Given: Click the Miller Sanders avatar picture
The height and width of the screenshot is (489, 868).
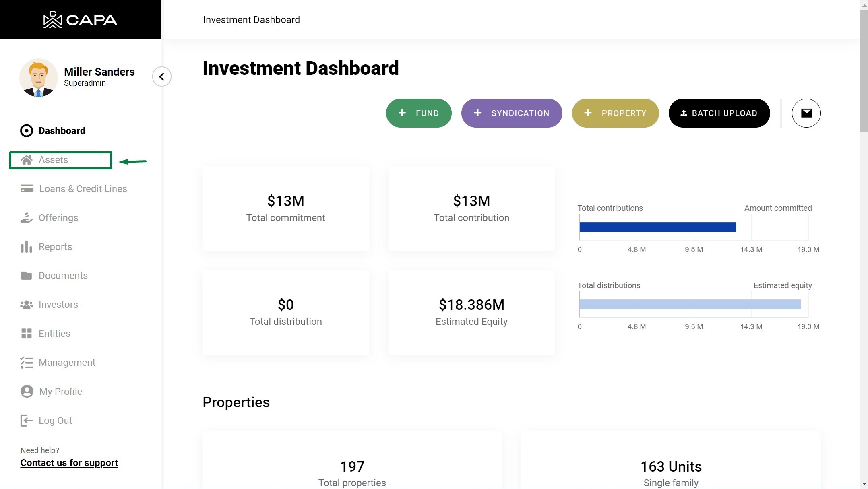Looking at the screenshot, I should (39, 78).
